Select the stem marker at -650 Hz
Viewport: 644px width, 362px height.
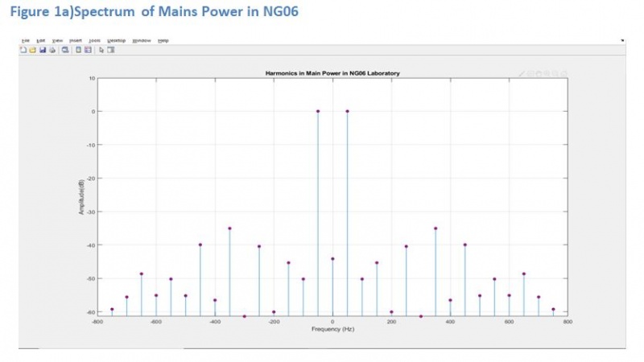[x=142, y=274]
